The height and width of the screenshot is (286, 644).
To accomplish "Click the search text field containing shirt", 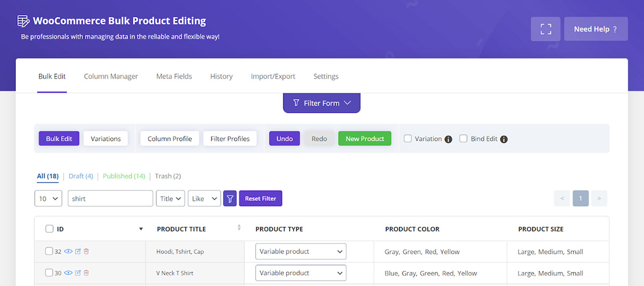I will [110, 198].
